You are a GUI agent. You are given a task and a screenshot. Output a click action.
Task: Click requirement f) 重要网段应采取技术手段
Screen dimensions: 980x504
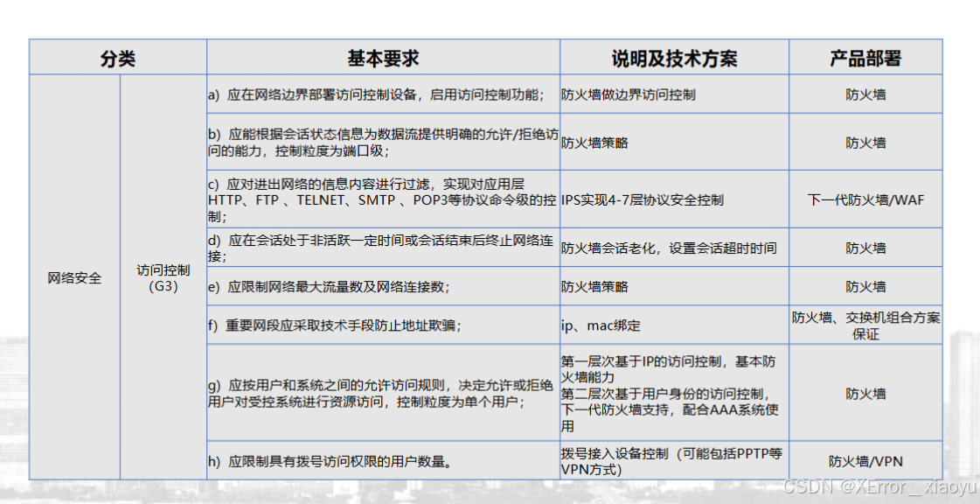point(383,325)
